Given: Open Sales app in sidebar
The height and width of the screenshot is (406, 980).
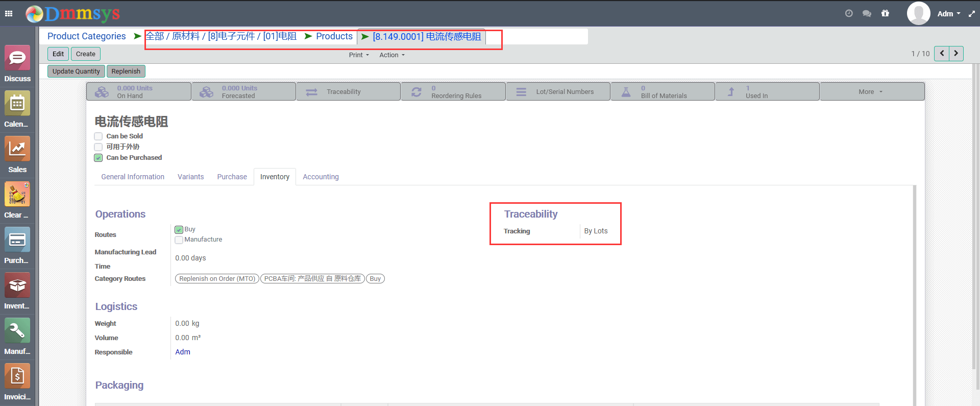Looking at the screenshot, I should point(17,155).
